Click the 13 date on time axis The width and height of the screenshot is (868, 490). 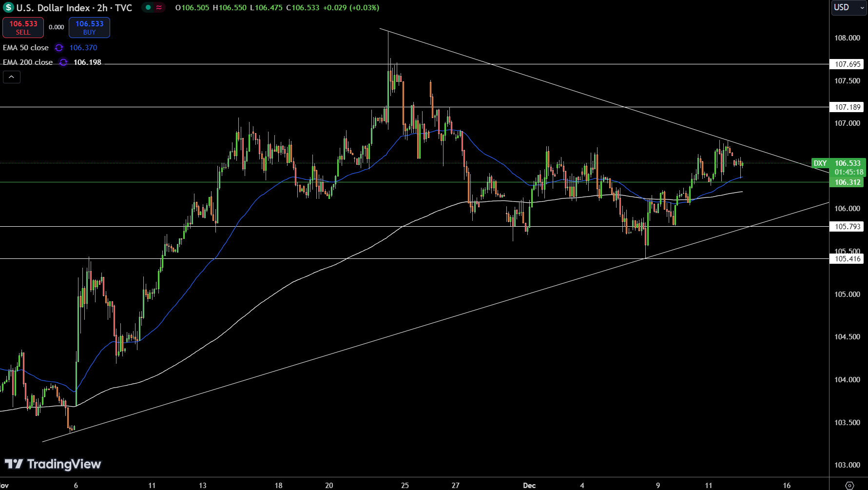click(x=203, y=486)
